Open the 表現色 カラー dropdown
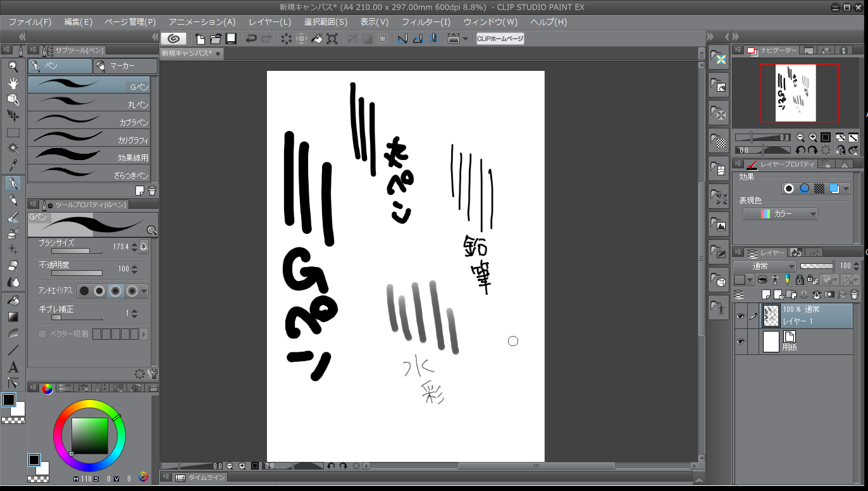 click(x=780, y=214)
